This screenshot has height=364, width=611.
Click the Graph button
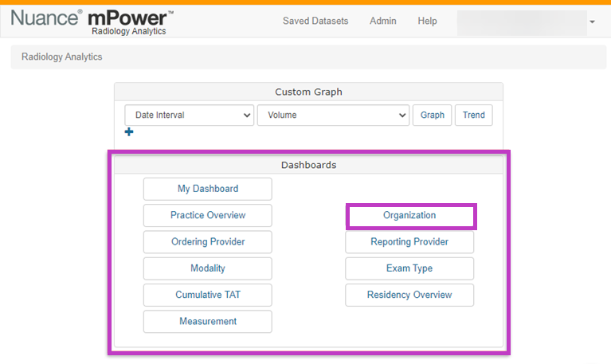[432, 115]
